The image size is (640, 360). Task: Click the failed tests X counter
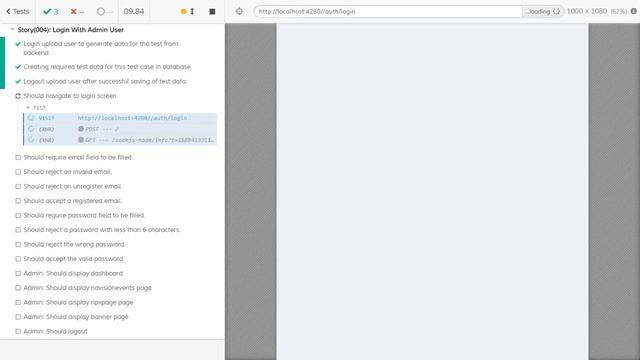[x=77, y=11]
